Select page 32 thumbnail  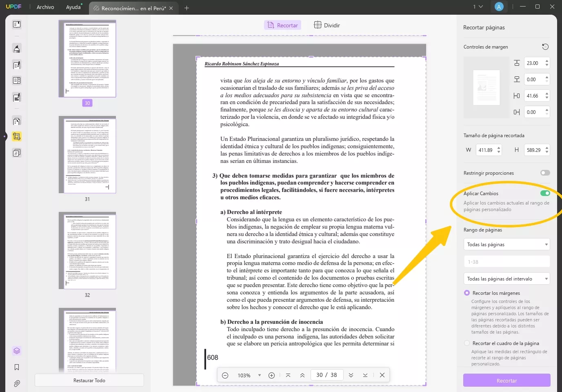(87, 251)
